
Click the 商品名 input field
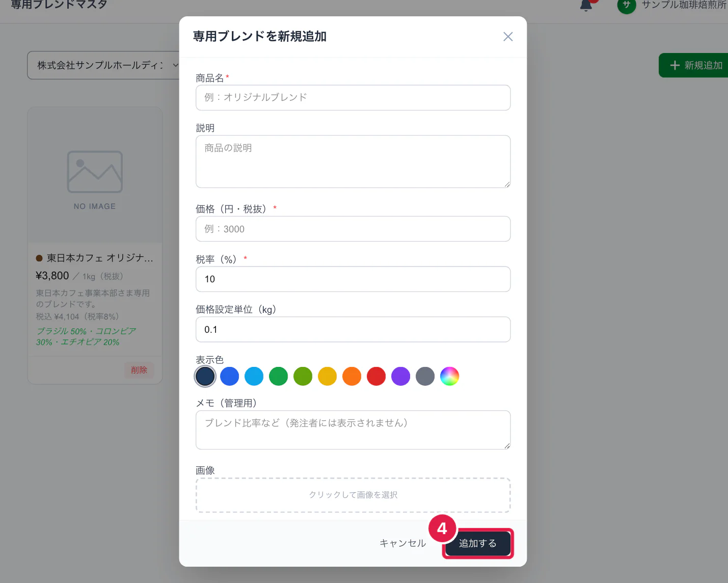pyautogui.click(x=353, y=97)
